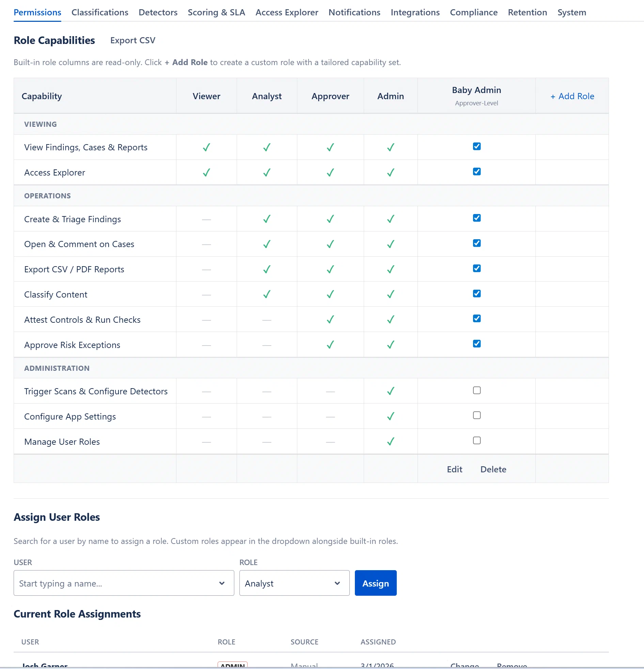This screenshot has width=644, height=669.
Task: Switch to the Classifications tab
Action: click(100, 12)
